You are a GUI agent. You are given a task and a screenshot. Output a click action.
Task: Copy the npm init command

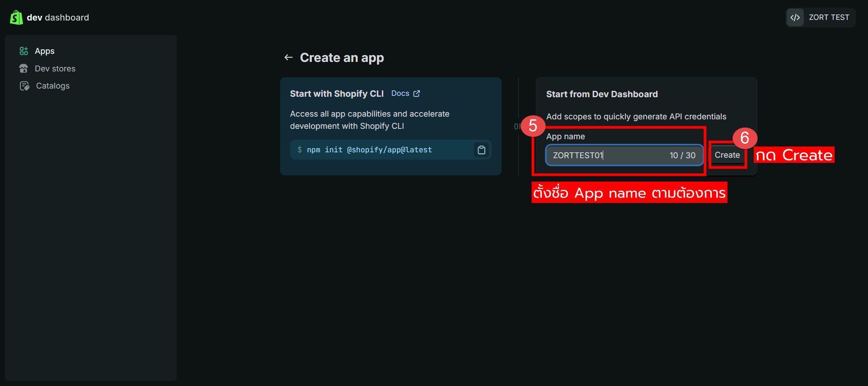481,150
